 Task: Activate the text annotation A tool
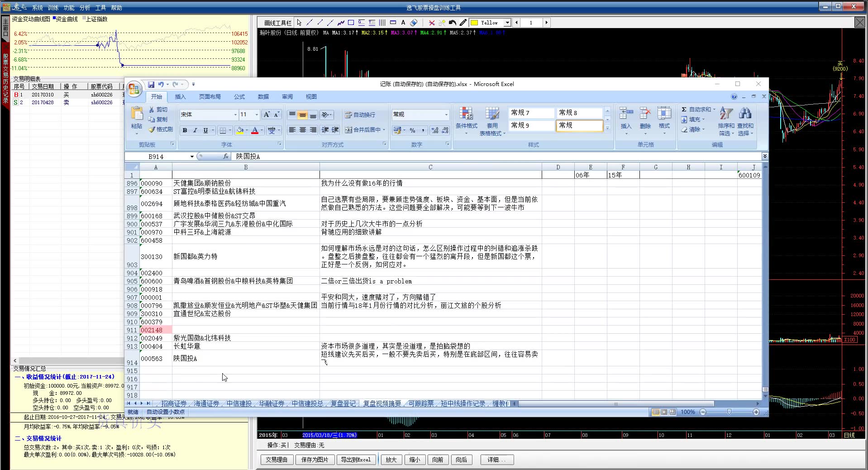coord(403,23)
